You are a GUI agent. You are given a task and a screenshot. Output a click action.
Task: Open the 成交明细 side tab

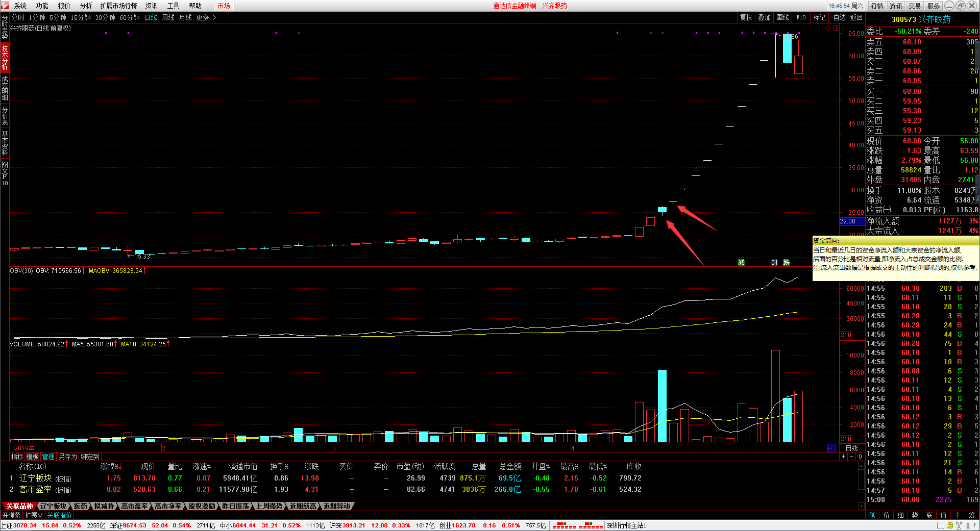[5, 88]
